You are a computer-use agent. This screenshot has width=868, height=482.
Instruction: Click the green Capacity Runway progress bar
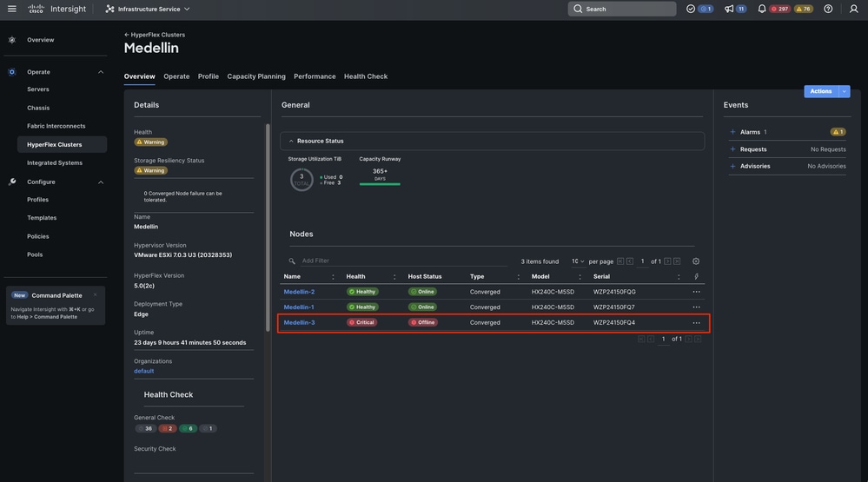(380, 184)
